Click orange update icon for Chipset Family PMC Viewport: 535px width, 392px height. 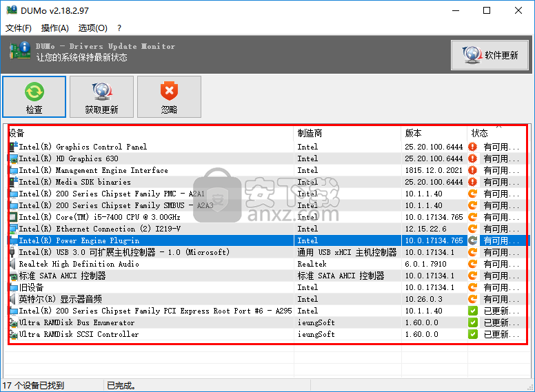click(472, 194)
